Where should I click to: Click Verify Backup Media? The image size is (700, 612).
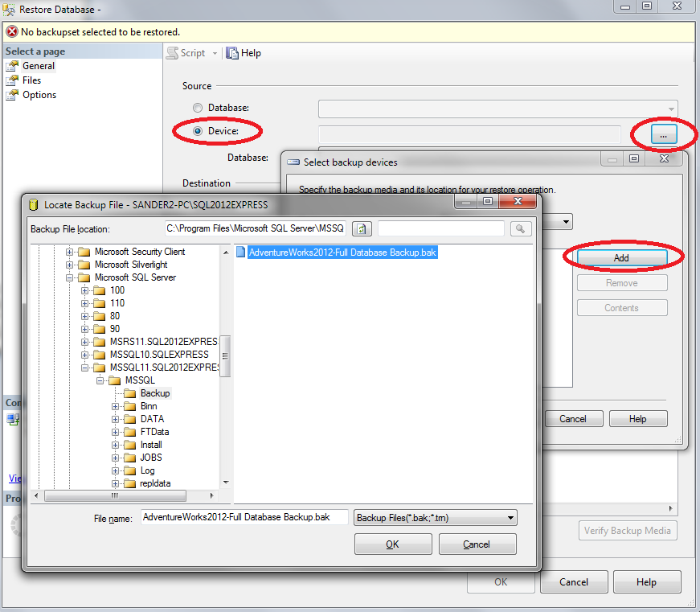pyautogui.click(x=628, y=530)
